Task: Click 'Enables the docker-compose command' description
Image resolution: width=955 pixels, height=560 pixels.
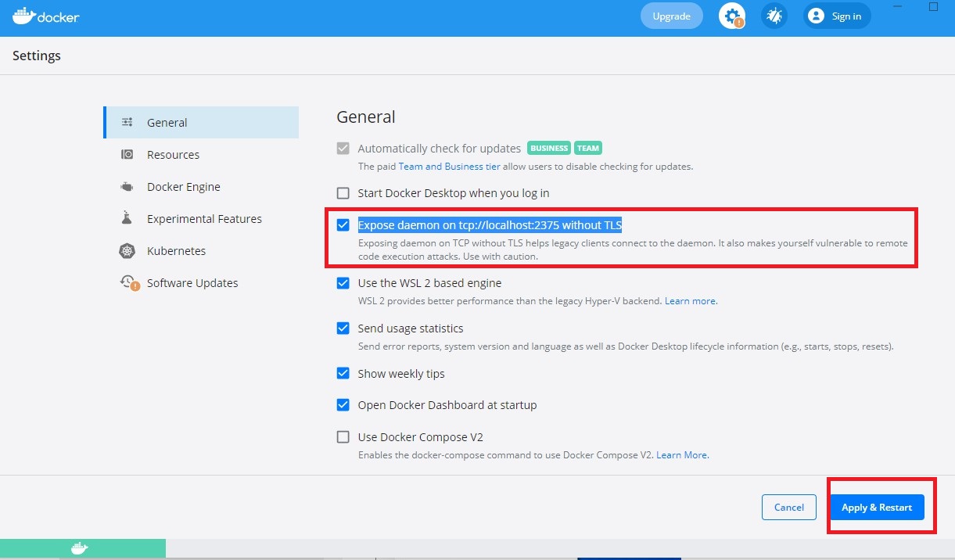Action: point(506,455)
